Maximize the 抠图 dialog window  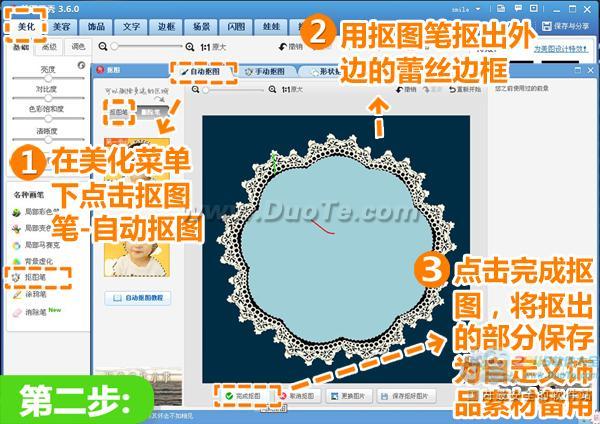tap(578, 70)
